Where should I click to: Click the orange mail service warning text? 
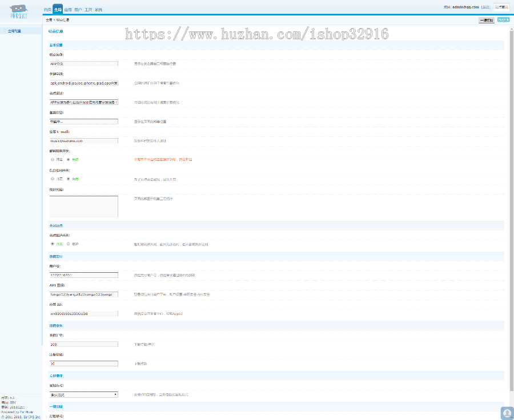click(163, 160)
